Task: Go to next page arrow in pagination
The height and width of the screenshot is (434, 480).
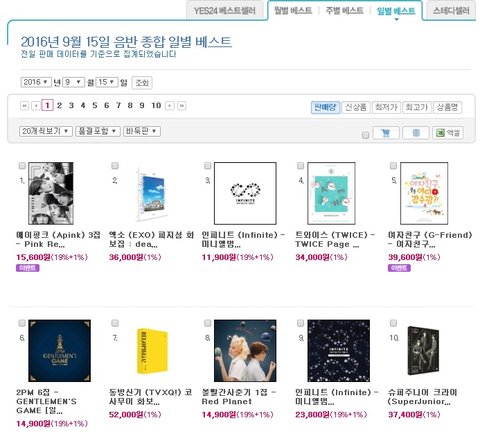Action: pos(170,106)
